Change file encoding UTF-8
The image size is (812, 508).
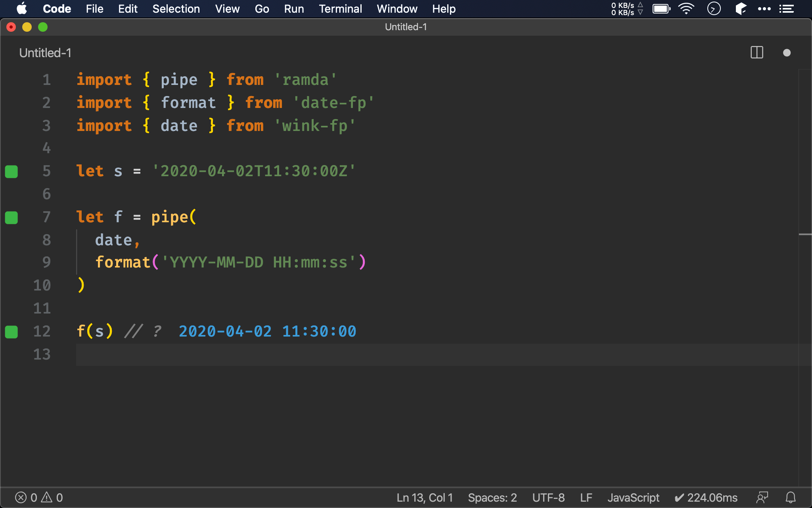click(548, 498)
